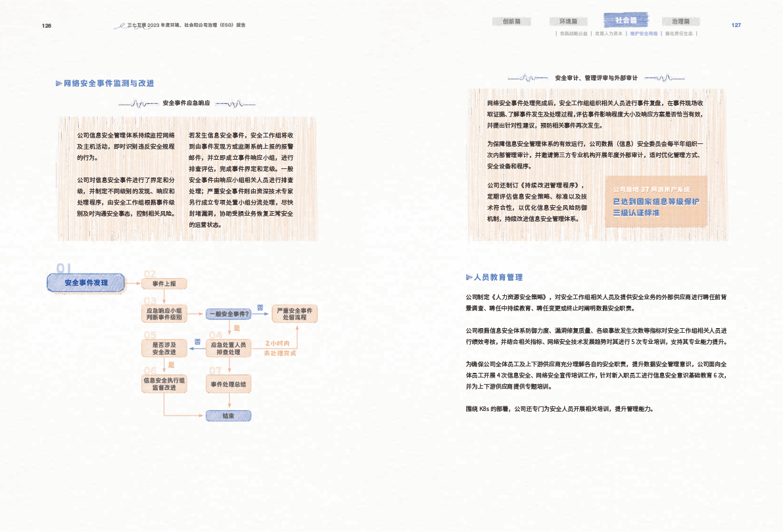The image size is (783, 532).
Task: Click the logo icon beside the report title
Action: [x=120, y=25]
